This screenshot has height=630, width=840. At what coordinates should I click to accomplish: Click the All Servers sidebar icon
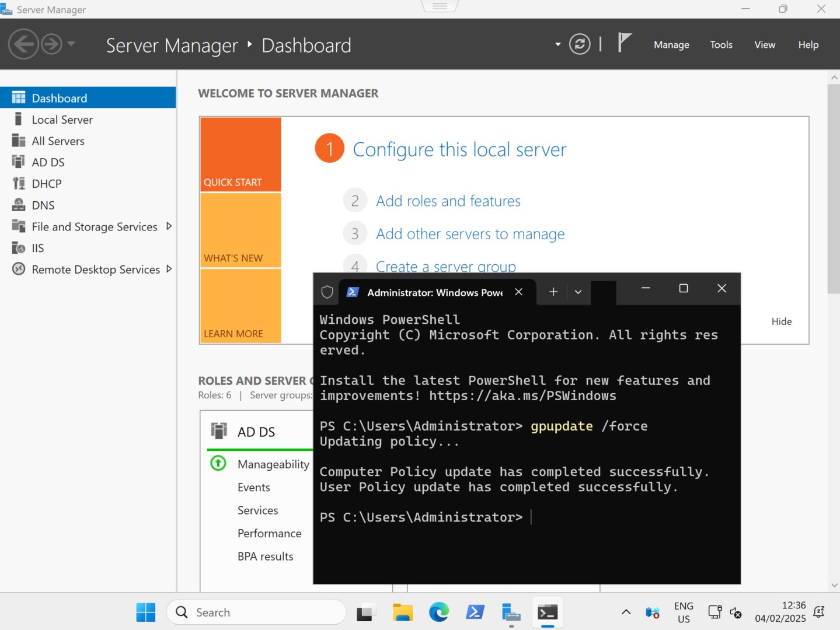pyautogui.click(x=19, y=141)
